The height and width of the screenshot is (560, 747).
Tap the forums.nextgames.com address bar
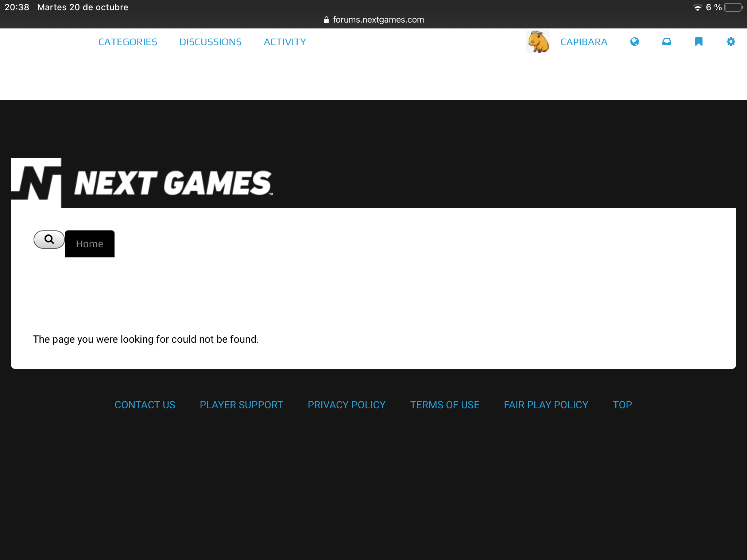(374, 20)
